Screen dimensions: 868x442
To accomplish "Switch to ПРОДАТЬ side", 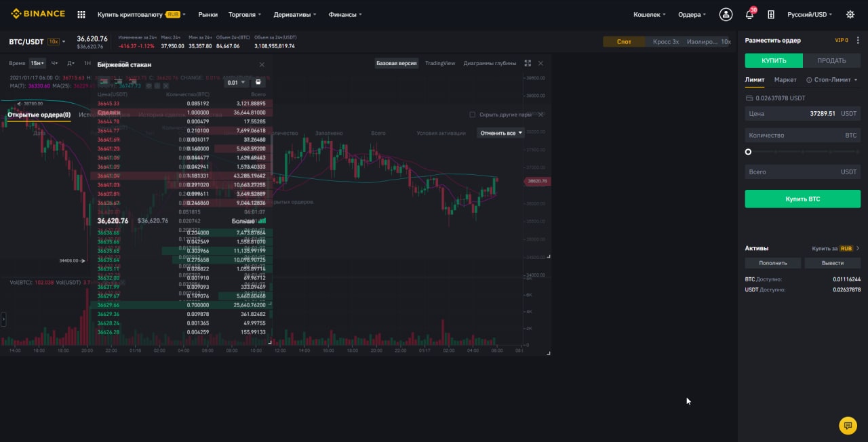I will click(x=831, y=60).
